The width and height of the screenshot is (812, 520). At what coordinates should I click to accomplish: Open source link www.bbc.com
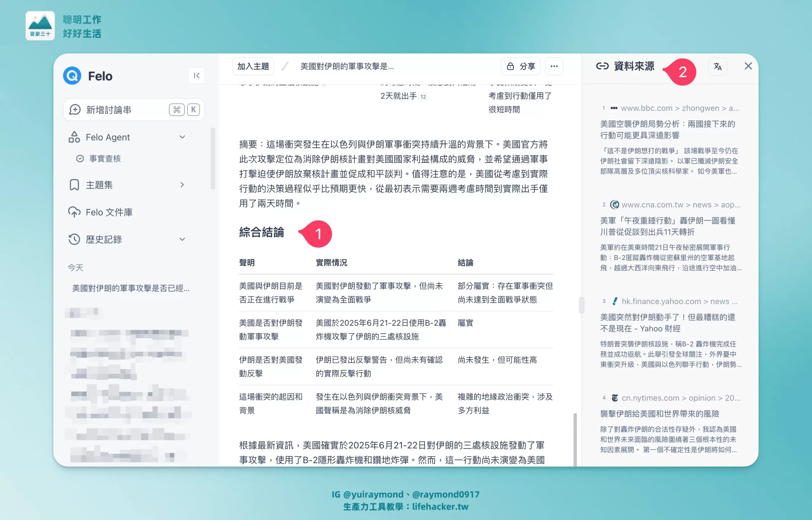point(679,108)
